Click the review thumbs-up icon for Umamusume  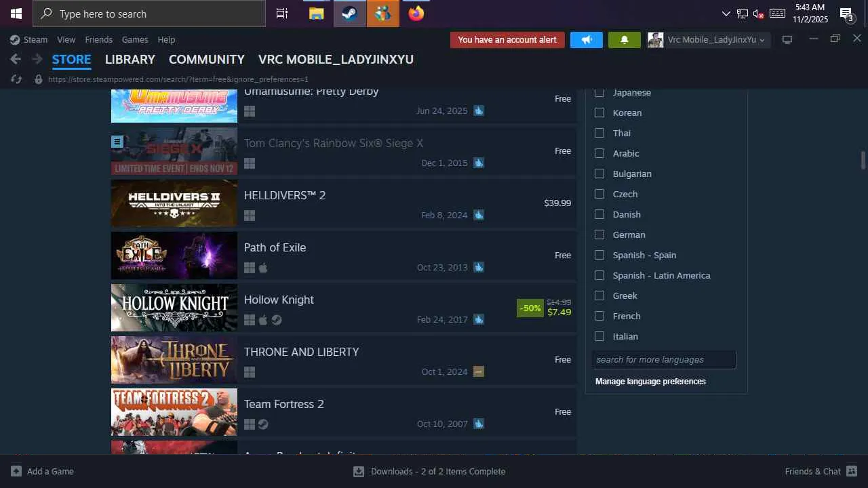tap(479, 110)
